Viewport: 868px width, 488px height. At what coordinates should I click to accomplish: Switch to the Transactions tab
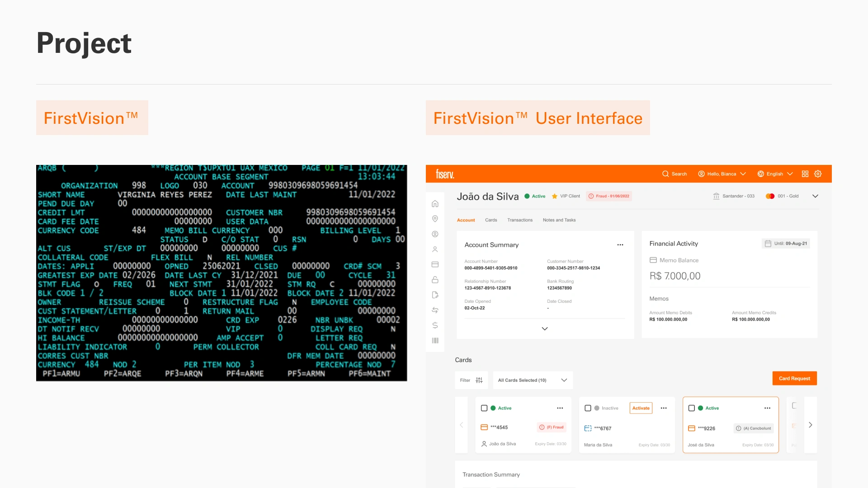(x=519, y=220)
